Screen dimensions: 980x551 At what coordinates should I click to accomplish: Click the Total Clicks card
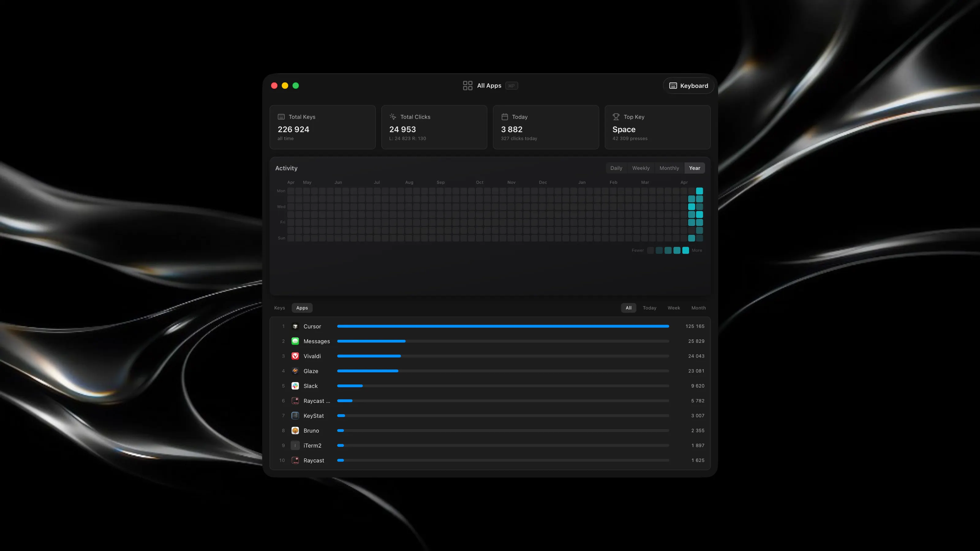click(x=434, y=127)
